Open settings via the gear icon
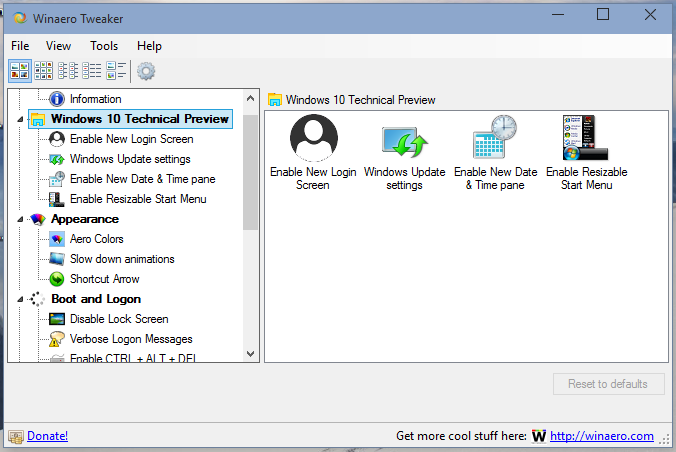 click(x=146, y=71)
